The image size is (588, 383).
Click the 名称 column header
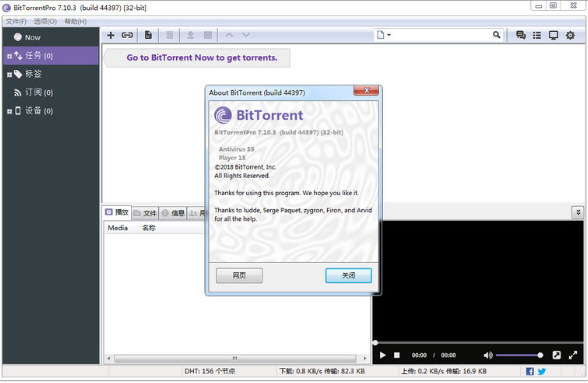pos(149,228)
